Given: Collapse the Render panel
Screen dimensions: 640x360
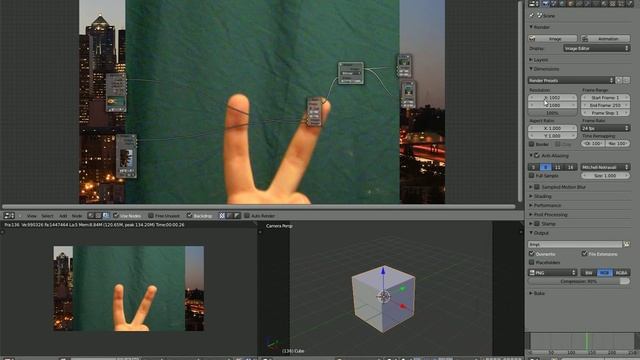Looking at the screenshot, I should tap(531, 27).
